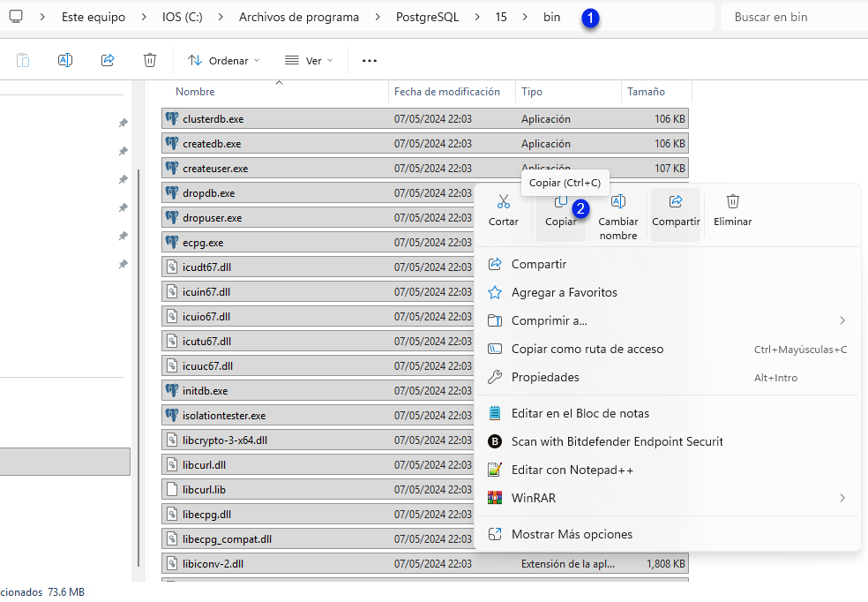Expand the chevron after Archivos de programa

(378, 17)
